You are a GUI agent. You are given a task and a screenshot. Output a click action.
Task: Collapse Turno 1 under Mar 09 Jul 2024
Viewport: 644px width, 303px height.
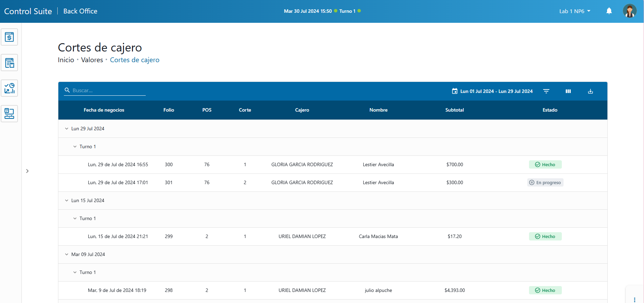[x=75, y=272]
